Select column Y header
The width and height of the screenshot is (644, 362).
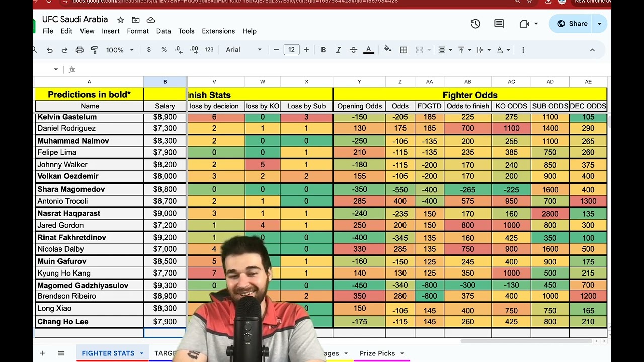(x=359, y=82)
